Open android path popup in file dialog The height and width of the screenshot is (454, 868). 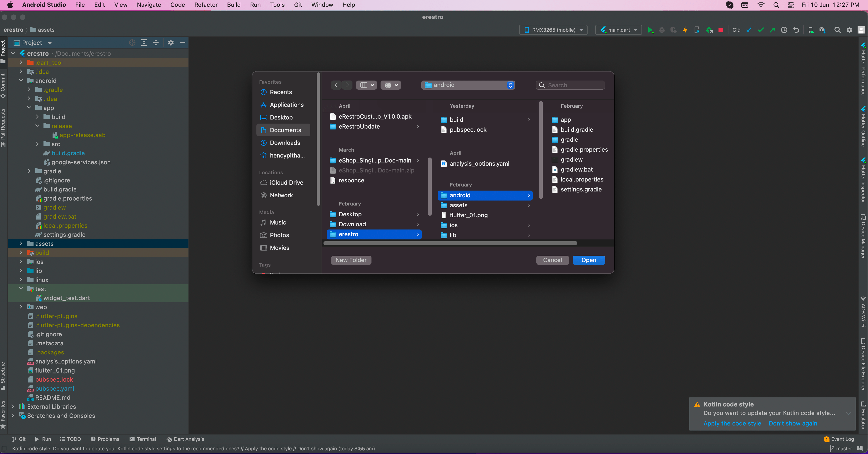[468, 85]
